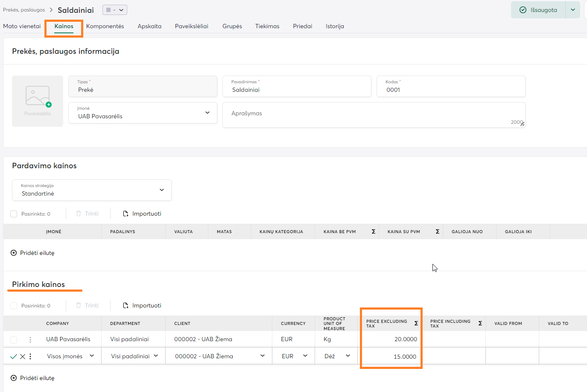587x392 pixels.
Task: Toggle select-all checkbox in Pirkimo kainos
Action: coord(14,306)
